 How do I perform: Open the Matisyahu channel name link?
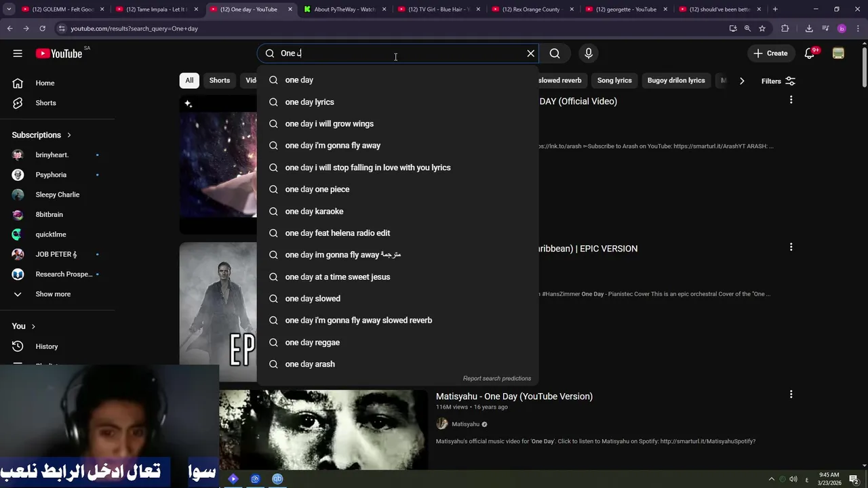(x=465, y=424)
